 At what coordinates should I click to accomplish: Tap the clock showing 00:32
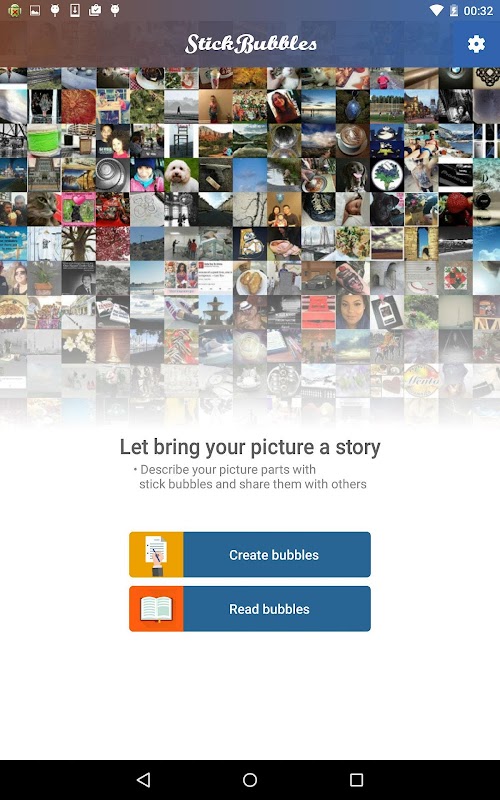[478, 11]
